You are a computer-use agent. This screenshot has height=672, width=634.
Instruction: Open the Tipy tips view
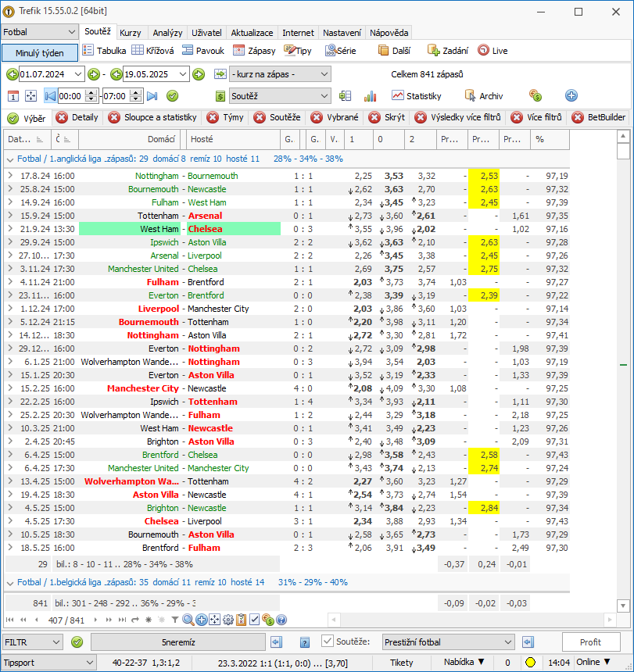(x=298, y=51)
